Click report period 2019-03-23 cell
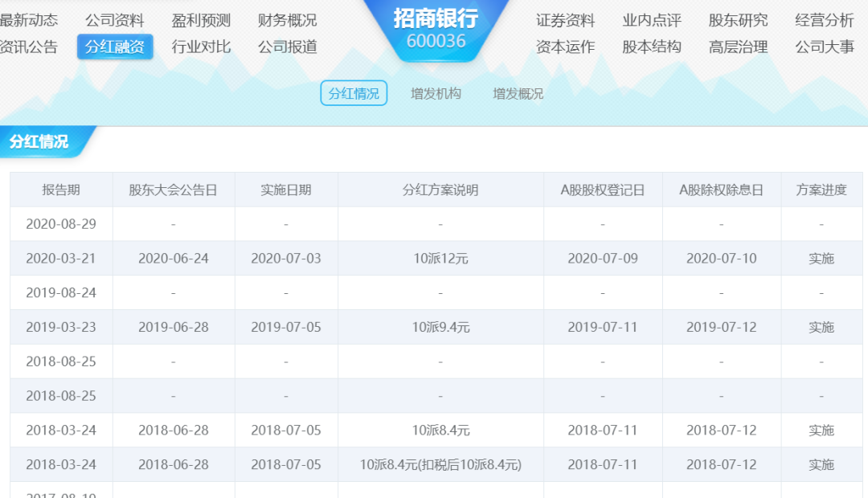 [61, 327]
